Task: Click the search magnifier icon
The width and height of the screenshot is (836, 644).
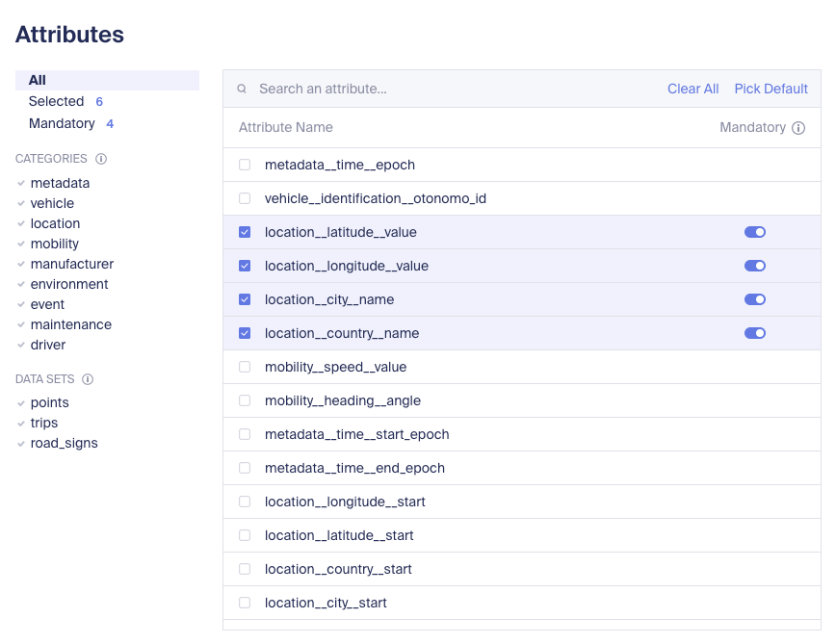Action: (242, 89)
